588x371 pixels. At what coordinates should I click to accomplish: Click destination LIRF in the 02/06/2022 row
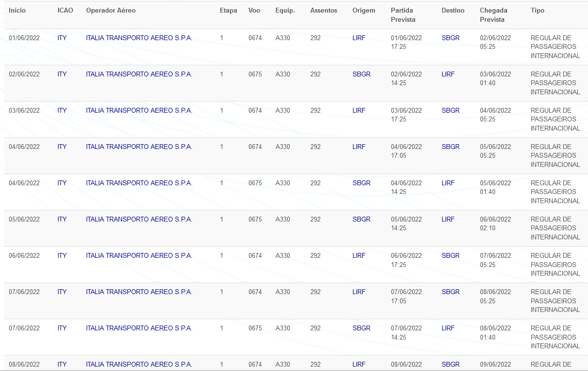tap(448, 74)
